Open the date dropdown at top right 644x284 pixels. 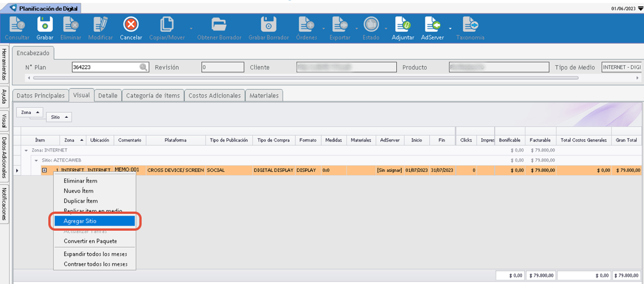(x=640, y=8)
